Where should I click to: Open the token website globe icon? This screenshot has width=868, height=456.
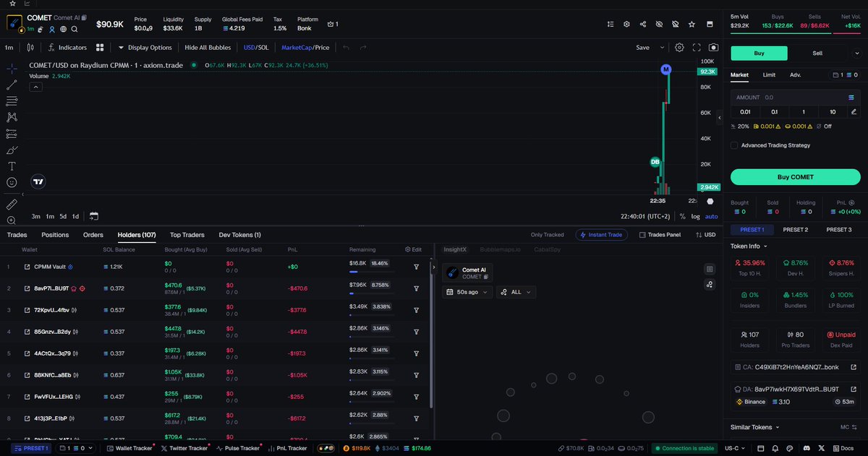coord(64,29)
